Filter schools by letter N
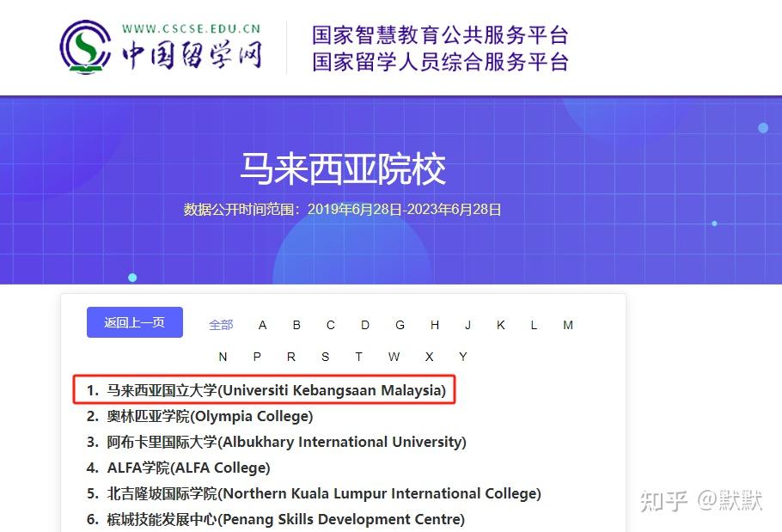Screen dimensions: 782x532 click(x=223, y=356)
